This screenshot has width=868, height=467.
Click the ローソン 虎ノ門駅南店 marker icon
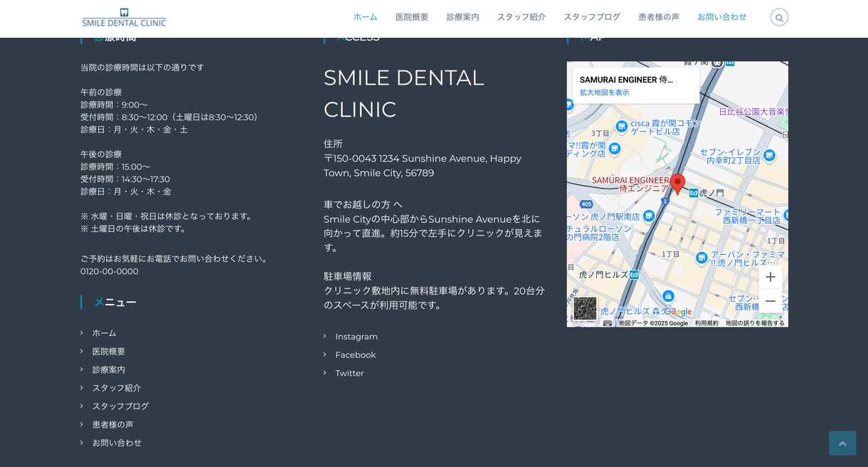[648, 216]
